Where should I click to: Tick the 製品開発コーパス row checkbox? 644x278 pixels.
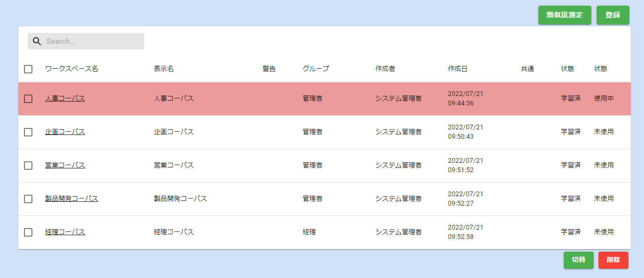28,199
